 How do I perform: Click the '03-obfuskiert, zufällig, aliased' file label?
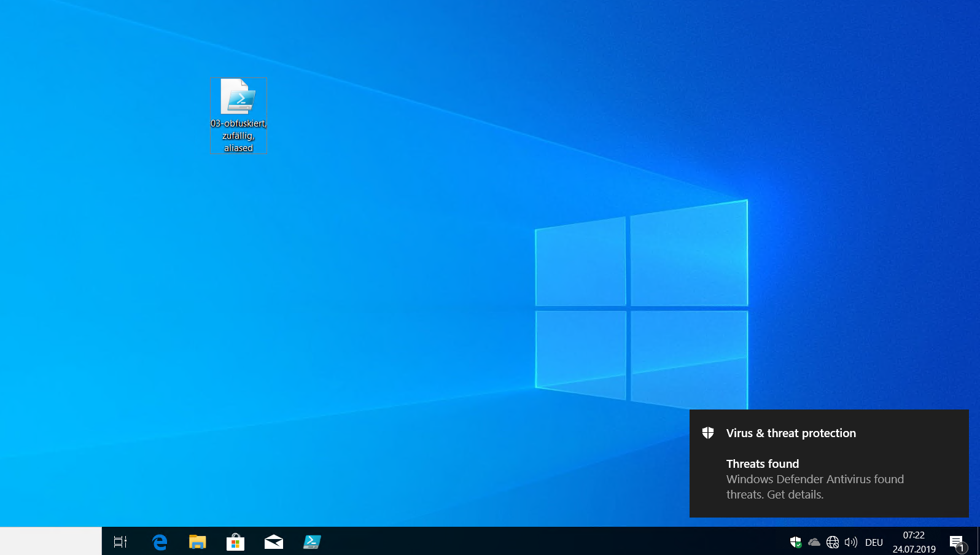coord(238,136)
